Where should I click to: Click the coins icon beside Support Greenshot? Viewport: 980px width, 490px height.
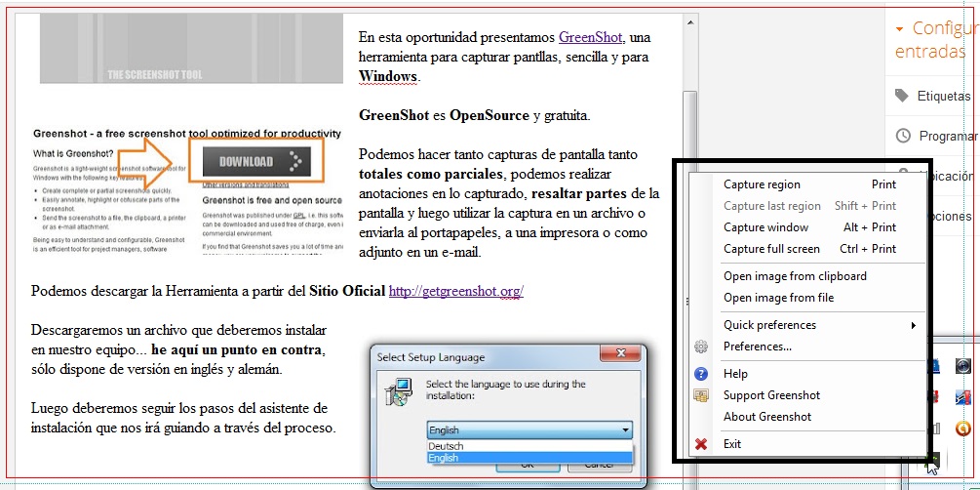(701, 395)
